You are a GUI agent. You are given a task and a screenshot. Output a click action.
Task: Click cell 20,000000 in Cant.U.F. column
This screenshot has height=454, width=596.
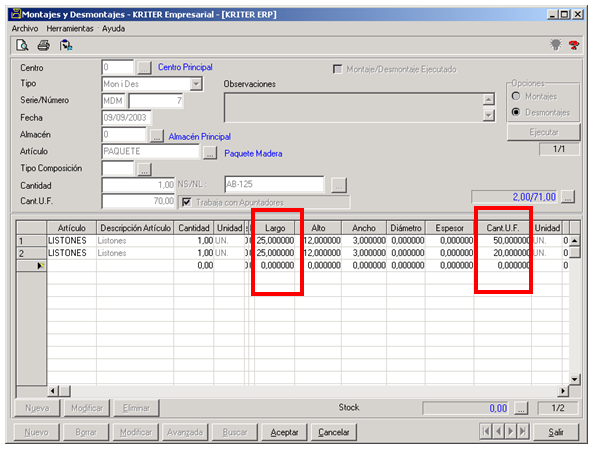(502, 253)
